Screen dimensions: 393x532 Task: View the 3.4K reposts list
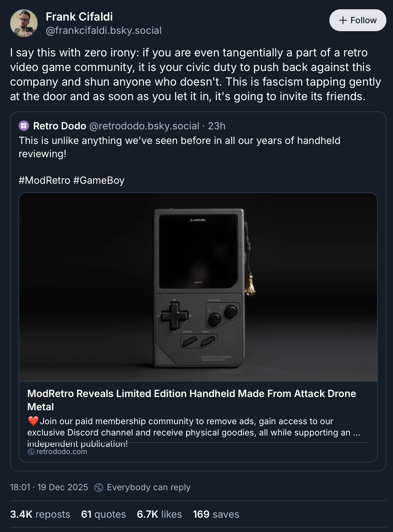40,514
